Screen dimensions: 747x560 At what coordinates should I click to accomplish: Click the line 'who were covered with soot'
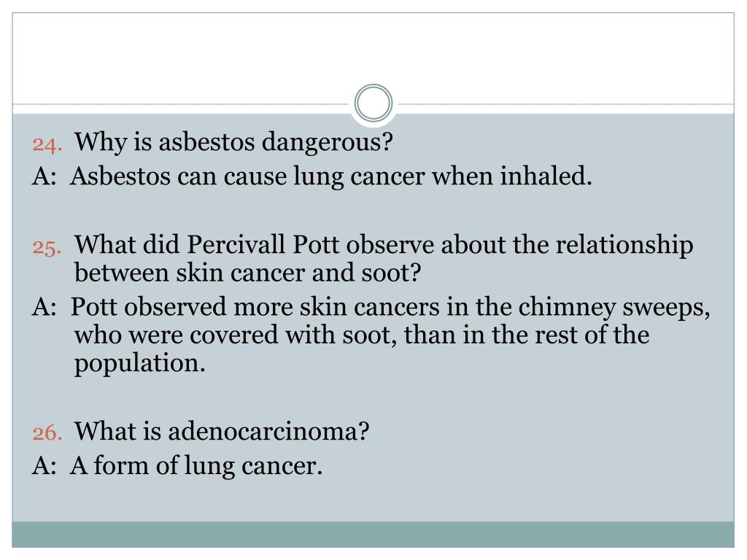362,335
